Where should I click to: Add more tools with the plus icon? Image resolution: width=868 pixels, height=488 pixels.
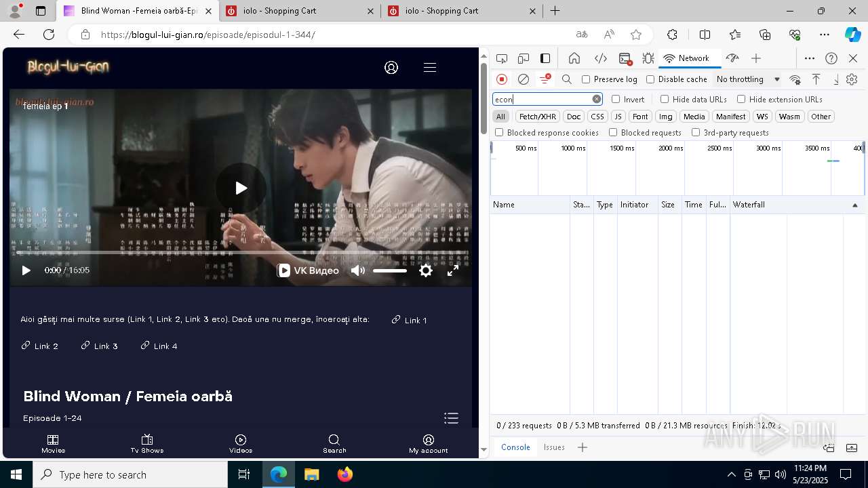756,58
